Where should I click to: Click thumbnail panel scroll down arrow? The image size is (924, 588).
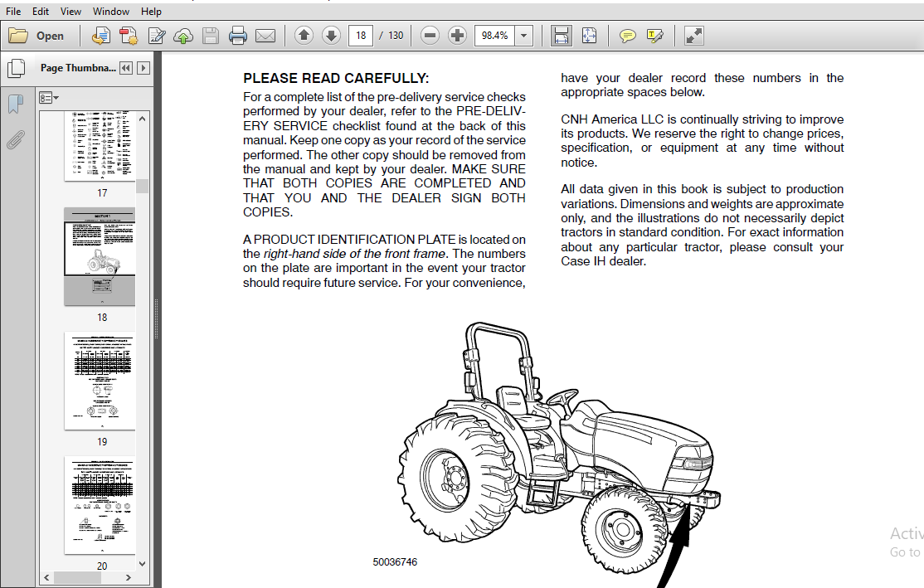pos(142,564)
